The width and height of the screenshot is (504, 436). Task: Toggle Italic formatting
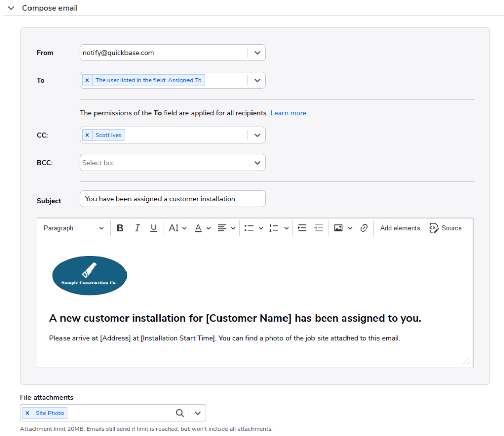[x=137, y=228]
